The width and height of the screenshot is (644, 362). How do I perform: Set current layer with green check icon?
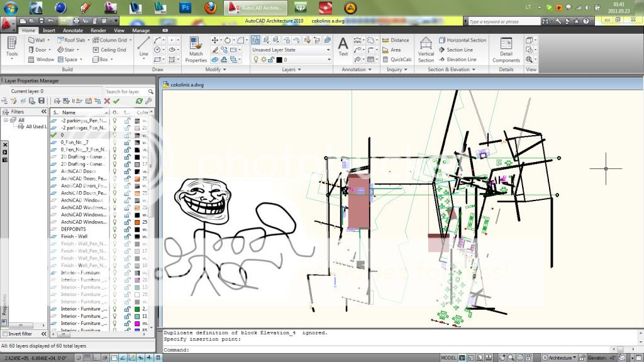(x=116, y=101)
